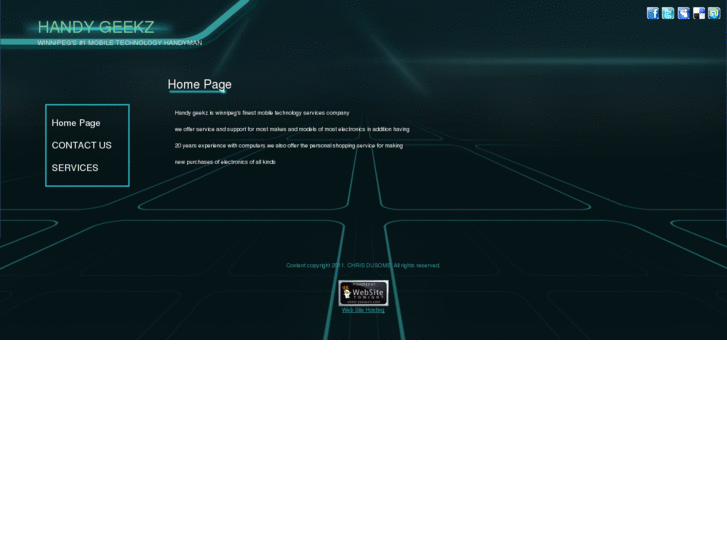Open the SERVICES menu item
Image resolution: width=727 pixels, height=545 pixels.
75,167
